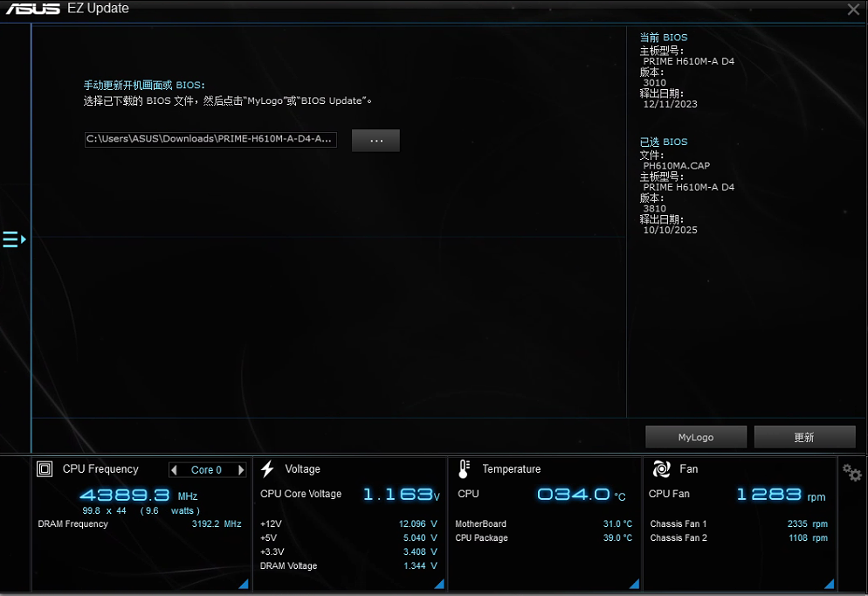
Task: Select previous CPU core with left arrow
Action: [x=175, y=470]
